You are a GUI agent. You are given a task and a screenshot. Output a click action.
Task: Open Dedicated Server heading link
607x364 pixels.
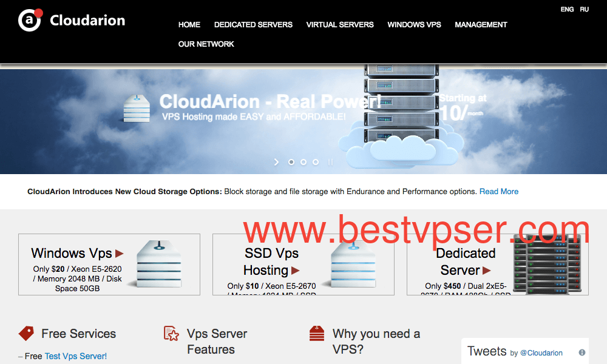pos(466,261)
